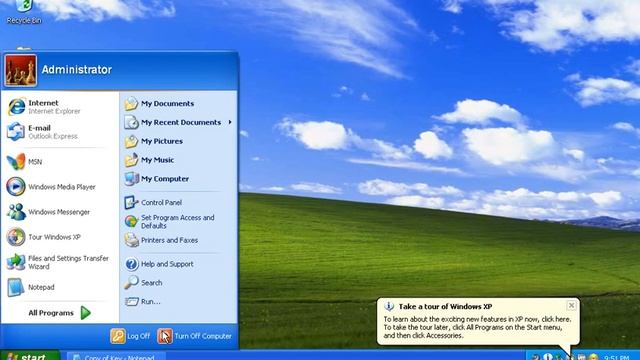The image size is (640, 360).
Task: Open Files and Settings Transfer Wizard
Action: coord(60,262)
